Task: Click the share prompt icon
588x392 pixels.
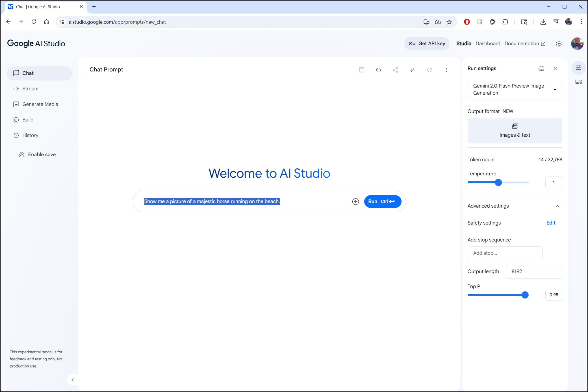Action: pos(395,70)
